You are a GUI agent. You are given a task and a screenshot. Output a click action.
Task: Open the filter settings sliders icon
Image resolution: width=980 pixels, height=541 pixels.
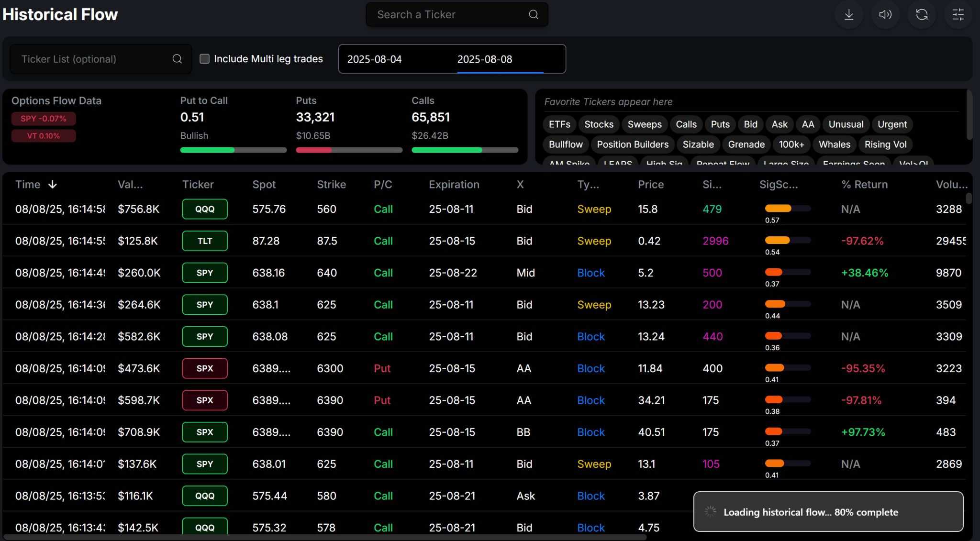958,15
